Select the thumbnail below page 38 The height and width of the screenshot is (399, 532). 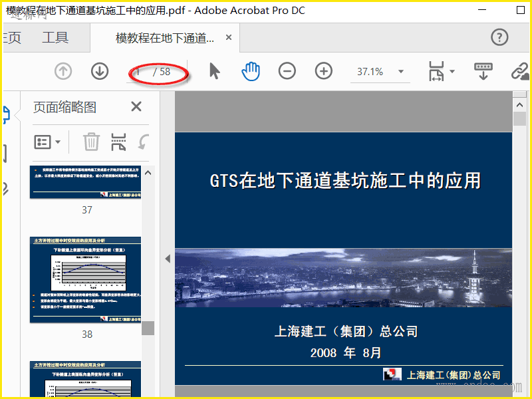point(86,379)
